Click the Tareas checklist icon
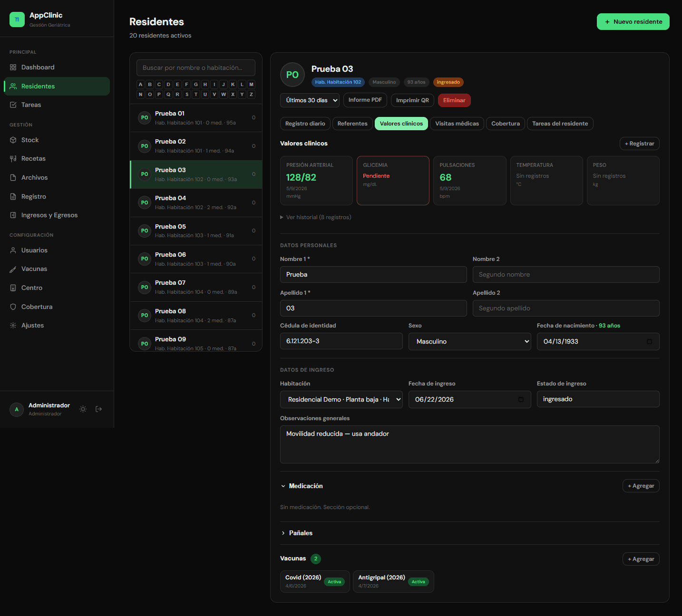 pyautogui.click(x=13, y=105)
